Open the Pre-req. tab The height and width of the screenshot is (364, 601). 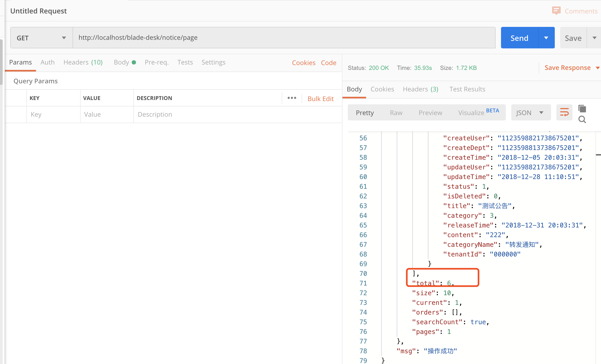click(157, 62)
